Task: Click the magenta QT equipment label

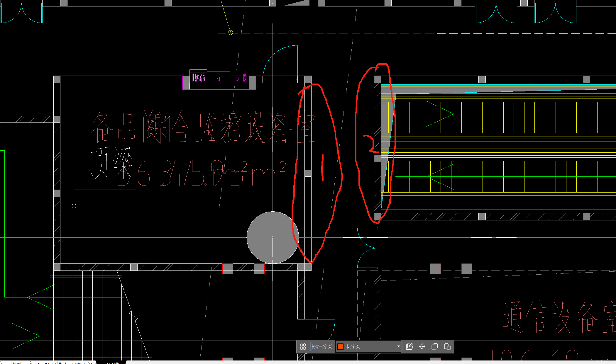Action: 238,79
